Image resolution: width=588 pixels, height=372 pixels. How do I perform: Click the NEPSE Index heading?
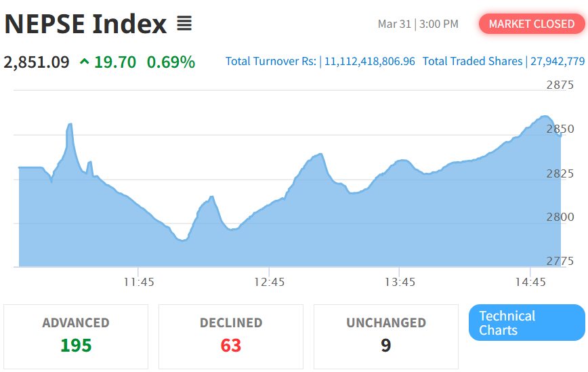(85, 24)
